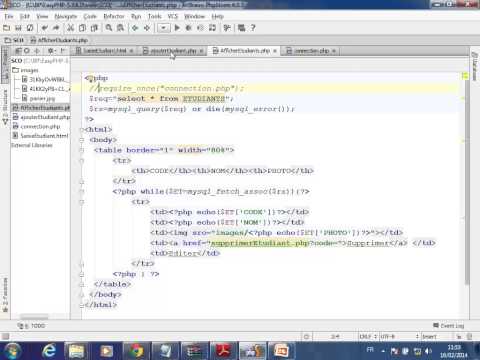The height and width of the screenshot is (360, 480).
Task: Open the Run menu
Action: pos(136,16)
